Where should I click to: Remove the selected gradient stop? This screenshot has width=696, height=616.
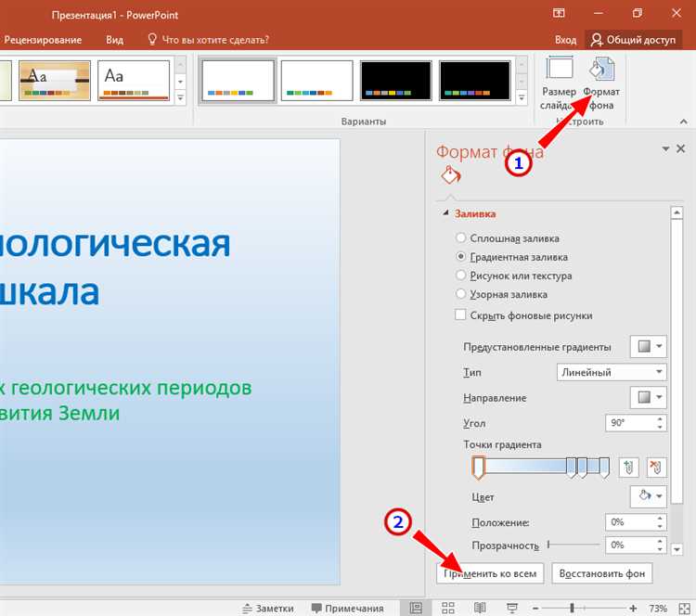pos(656,468)
